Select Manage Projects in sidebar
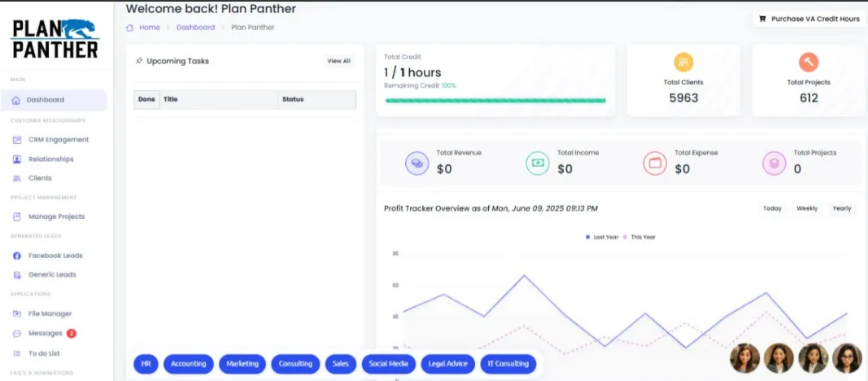The image size is (868, 381). pos(56,217)
